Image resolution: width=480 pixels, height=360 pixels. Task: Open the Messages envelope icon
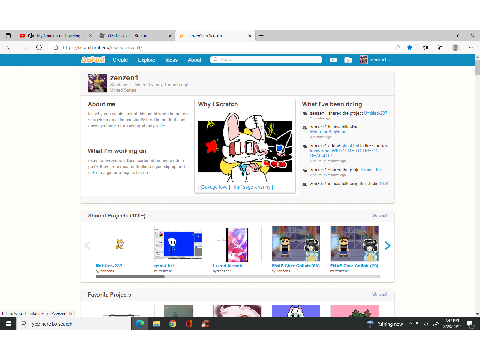tap(333, 60)
